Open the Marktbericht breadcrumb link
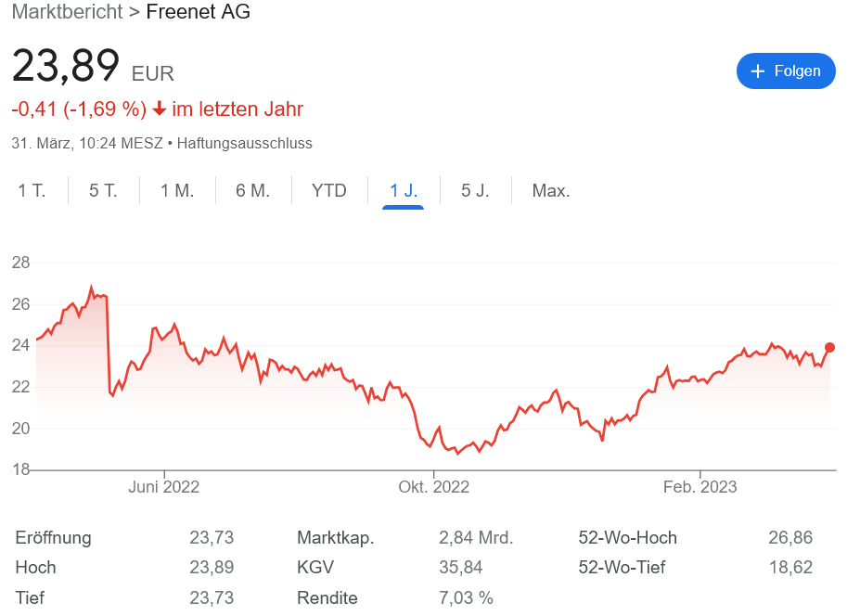Image resolution: width=860 pixels, height=616 pixels. 67,12
